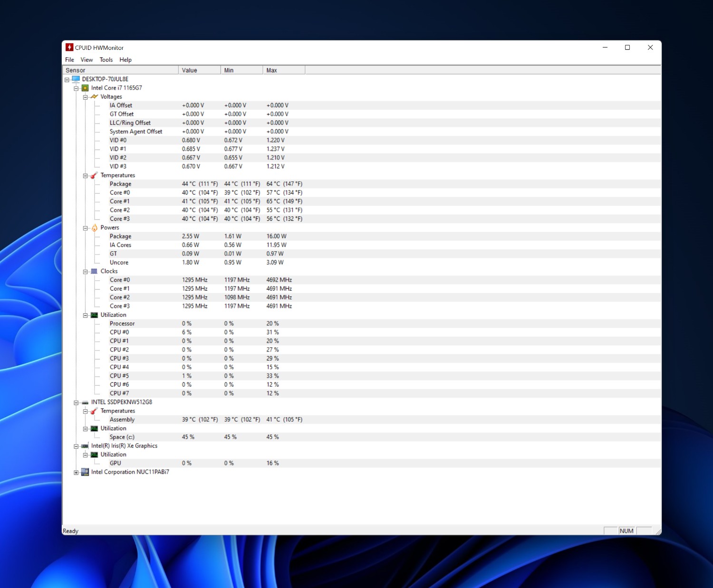The image size is (713, 588).
Task: Click the Intel Core i7 processor chip icon
Action: 85,88
